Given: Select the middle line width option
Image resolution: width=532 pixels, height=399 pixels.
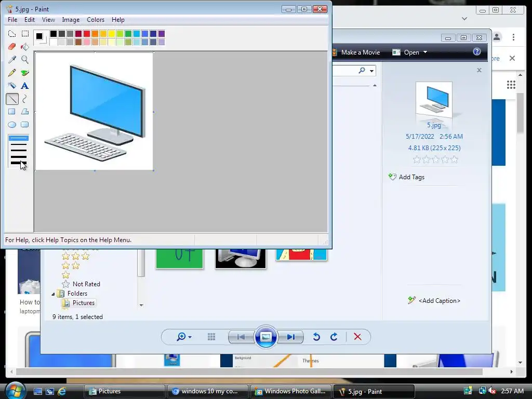Looking at the screenshot, I should click(18, 150).
